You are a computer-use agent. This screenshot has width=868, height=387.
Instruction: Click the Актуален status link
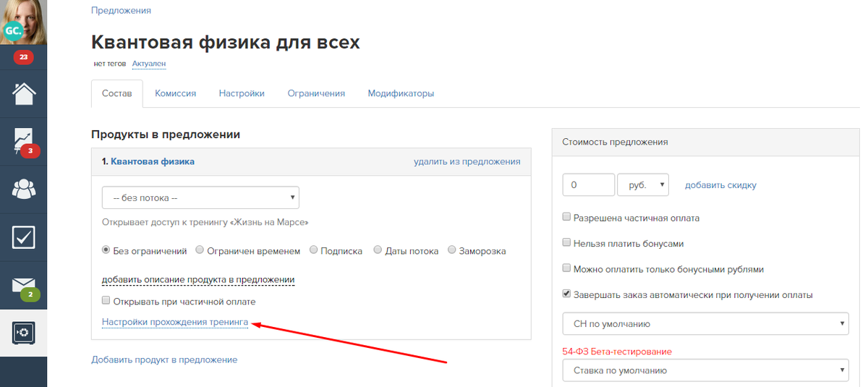tap(149, 64)
